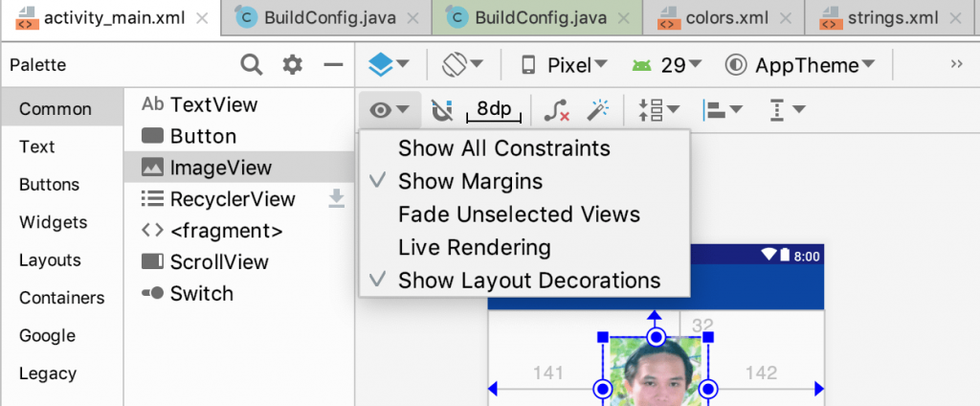Click the palette search magnifier icon
980x406 pixels.
(251, 65)
